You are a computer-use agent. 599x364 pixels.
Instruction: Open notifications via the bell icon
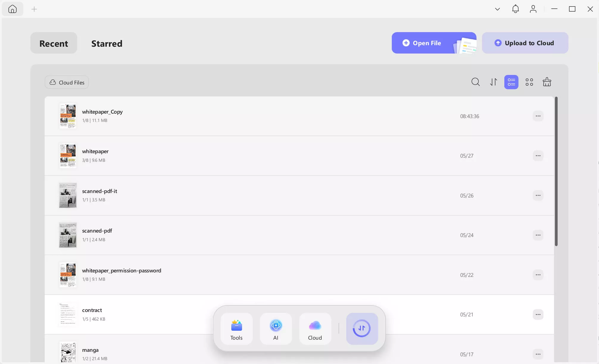pos(515,9)
